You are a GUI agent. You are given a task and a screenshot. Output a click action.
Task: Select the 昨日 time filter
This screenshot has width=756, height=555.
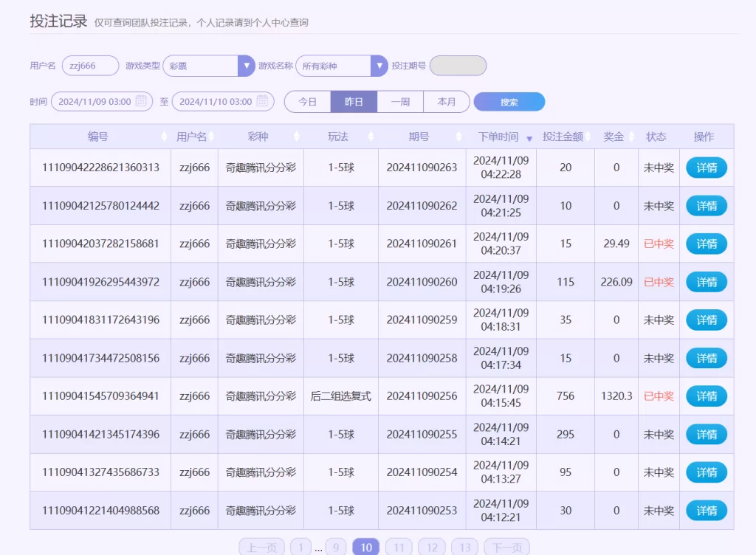(x=354, y=102)
